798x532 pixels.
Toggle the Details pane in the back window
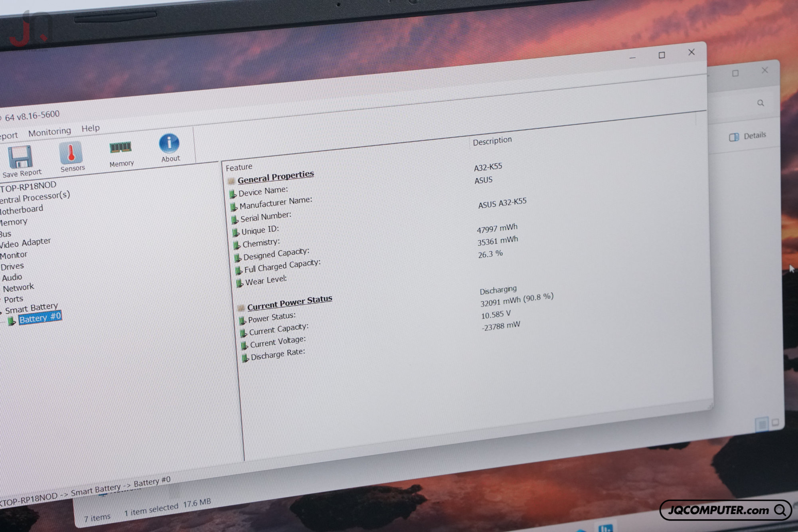747,136
